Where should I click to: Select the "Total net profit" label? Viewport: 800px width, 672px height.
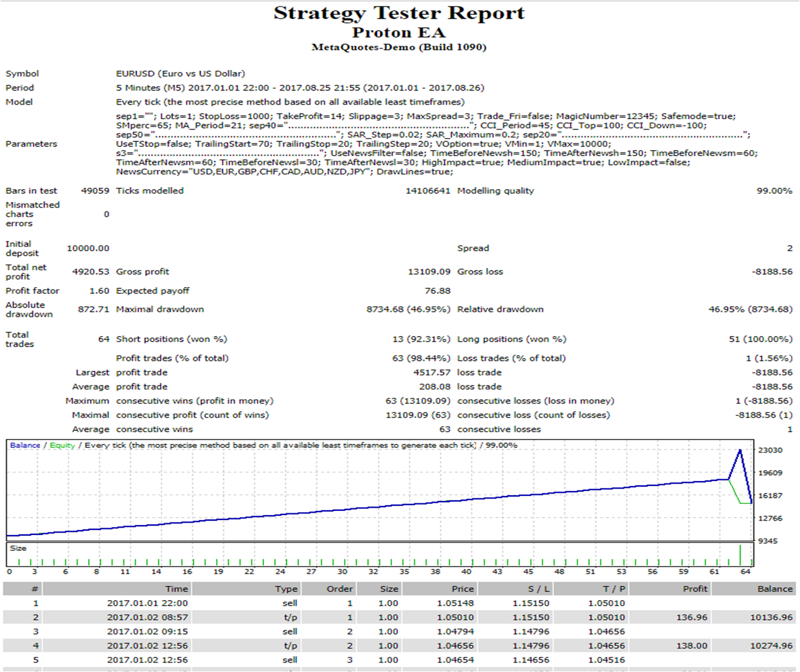(26, 272)
